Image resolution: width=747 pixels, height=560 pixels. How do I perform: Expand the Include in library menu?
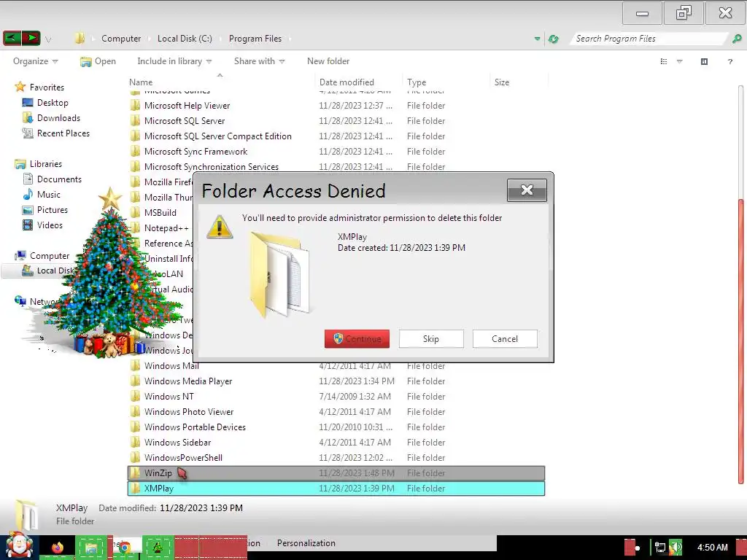click(174, 61)
